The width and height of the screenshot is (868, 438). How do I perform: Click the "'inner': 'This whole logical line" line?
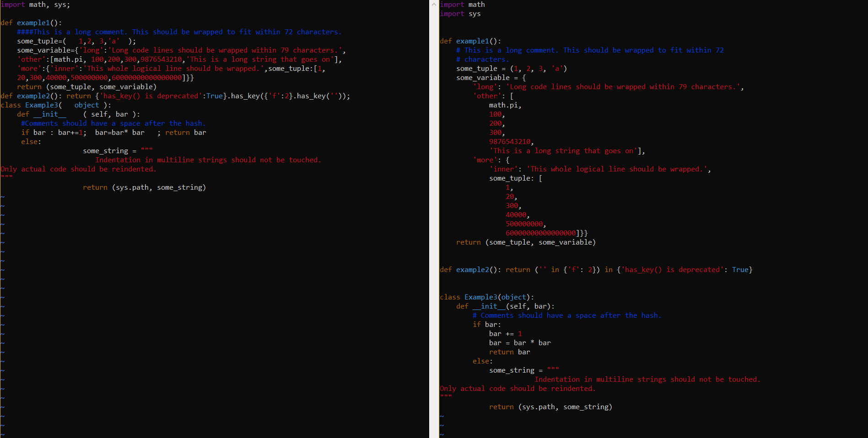coord(600,169)
